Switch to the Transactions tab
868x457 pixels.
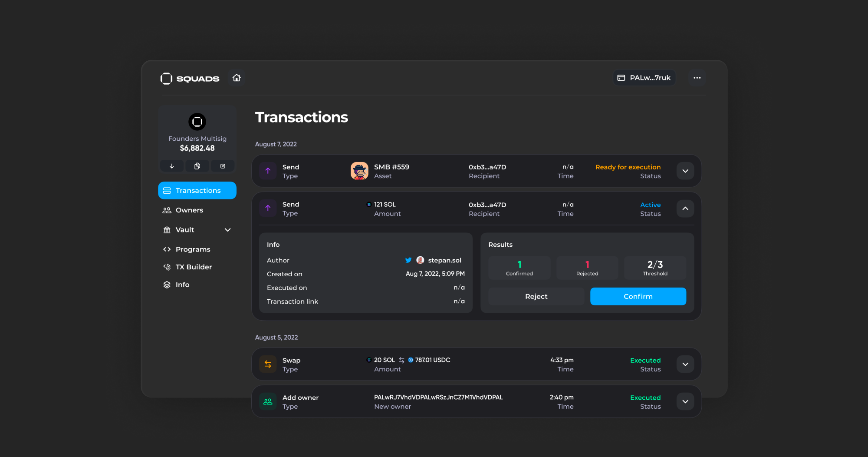pyautogui.click(x=197, y=190)
